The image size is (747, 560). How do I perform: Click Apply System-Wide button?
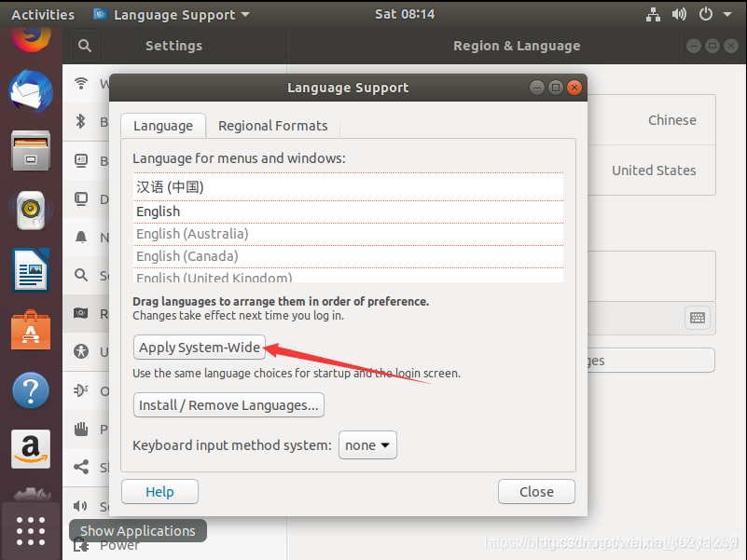(x=200, y=348)
